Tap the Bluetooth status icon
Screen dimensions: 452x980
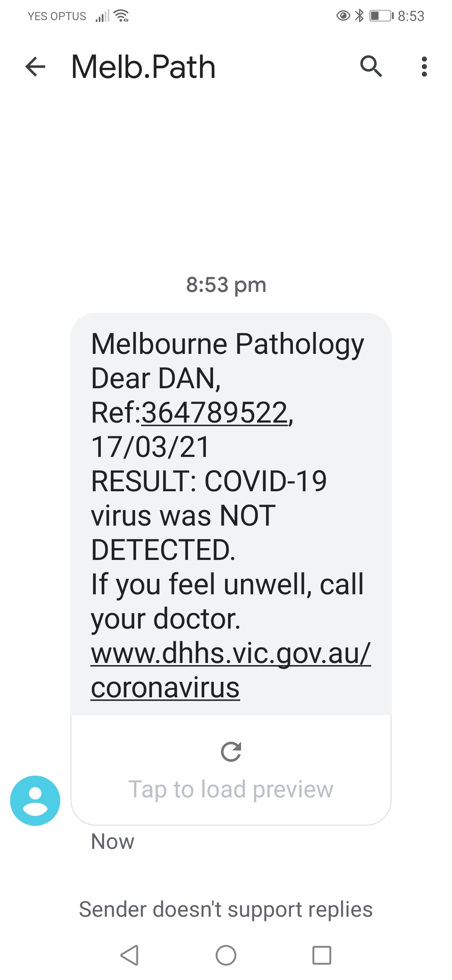tap(359, 16)
